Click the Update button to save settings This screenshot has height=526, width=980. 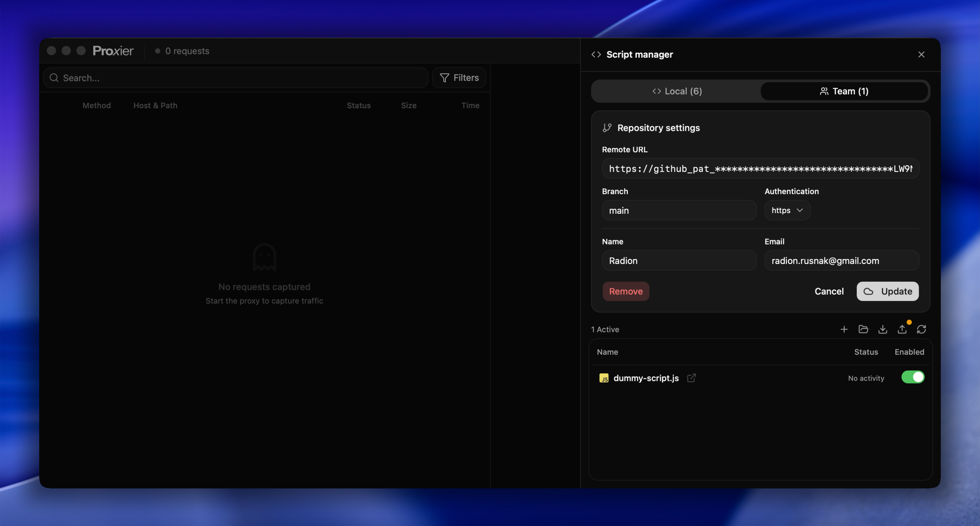click(x=888, y=291)
